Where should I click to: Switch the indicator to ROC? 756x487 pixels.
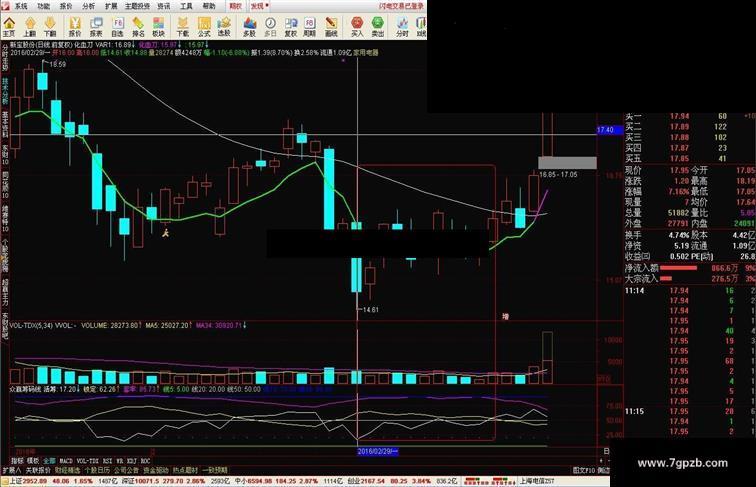pos(145,461)
